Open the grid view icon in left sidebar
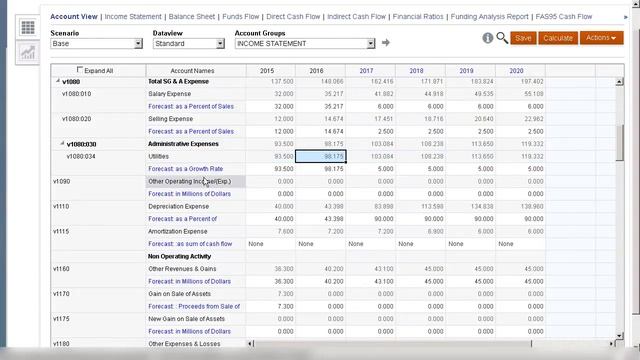640x360 pixels. coord(28,27)
